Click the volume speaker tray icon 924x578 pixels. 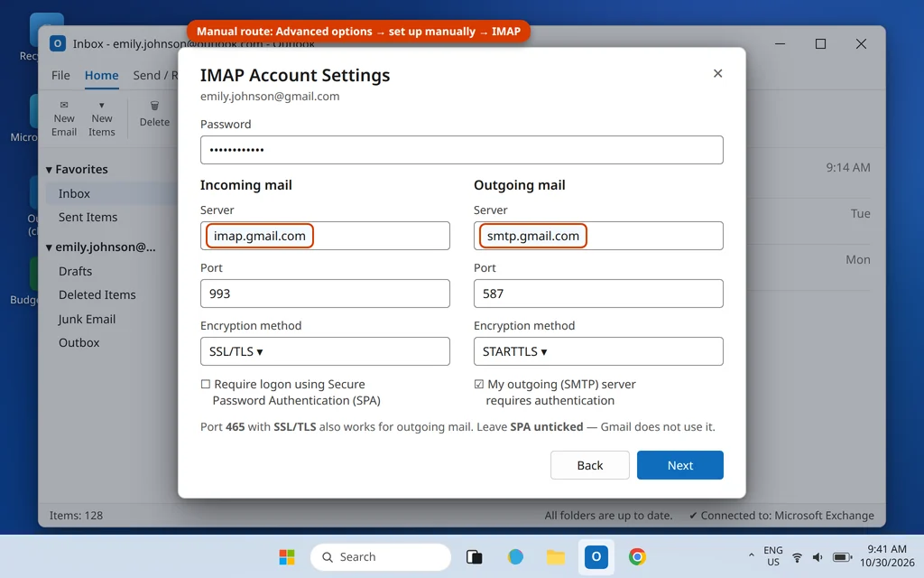point(818,556)
